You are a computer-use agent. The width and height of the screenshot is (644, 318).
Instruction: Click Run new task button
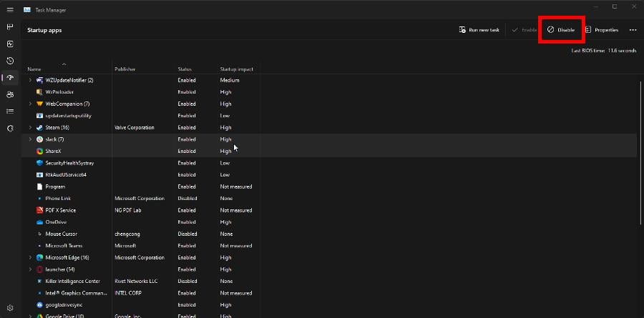(x=479, y=30)
